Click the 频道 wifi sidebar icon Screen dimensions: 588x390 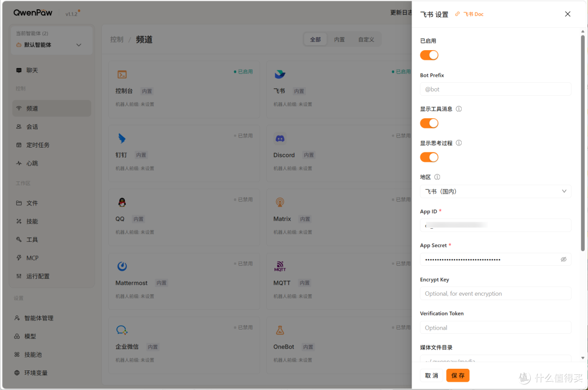(19, 108)
